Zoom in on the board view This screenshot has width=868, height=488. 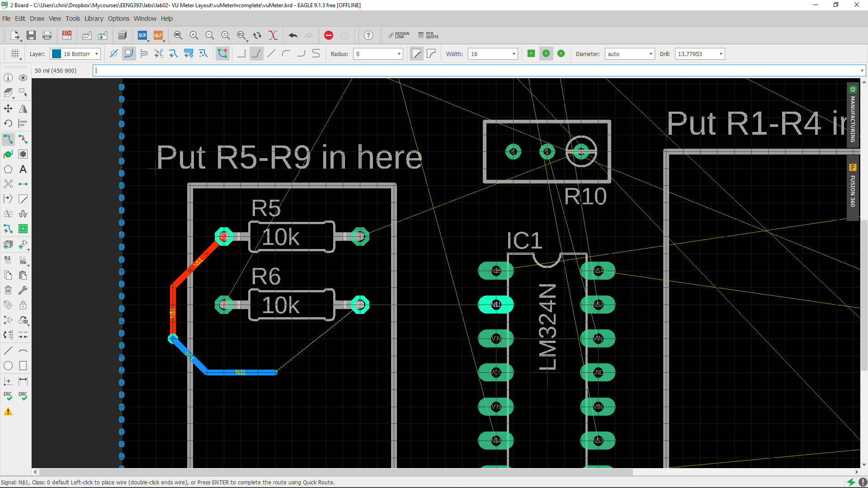(x=194, y=35)
